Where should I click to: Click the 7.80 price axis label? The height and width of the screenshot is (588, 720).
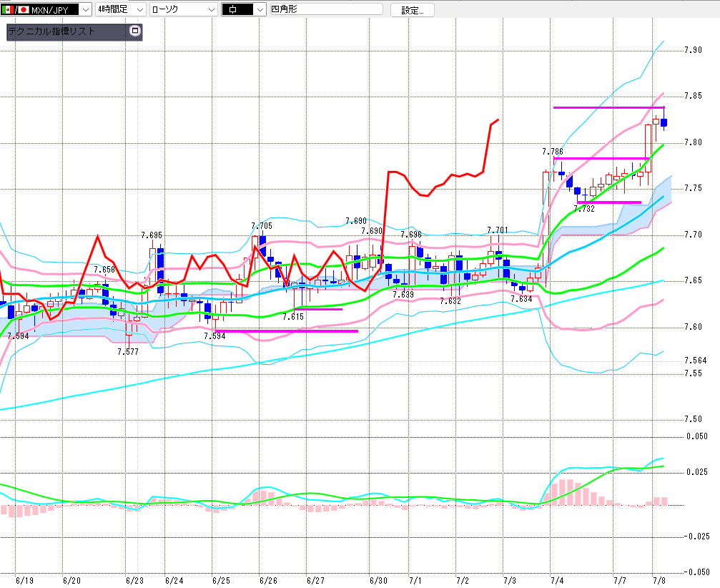[693, 142]
